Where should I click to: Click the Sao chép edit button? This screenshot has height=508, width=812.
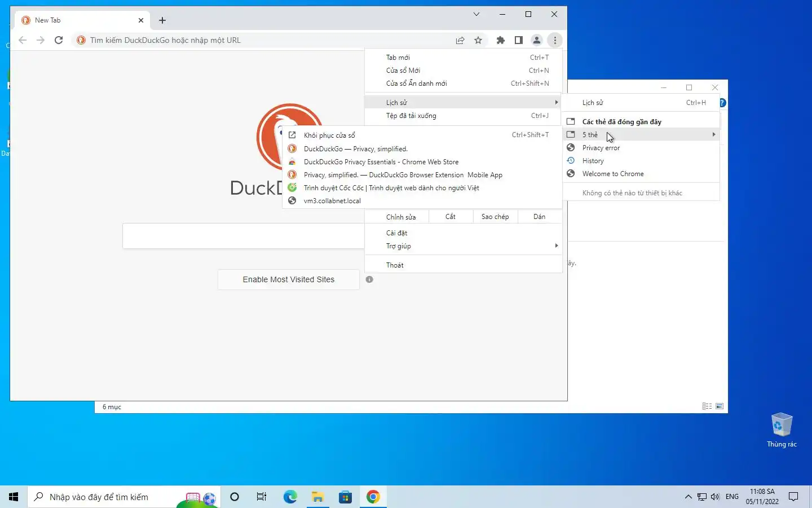pyautogui.click(x=495, y=217)
